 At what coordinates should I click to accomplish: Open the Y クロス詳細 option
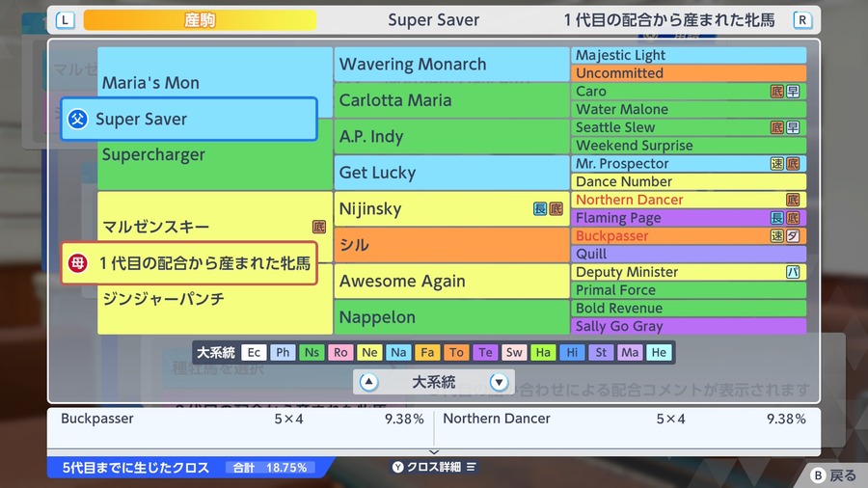coord(434,467)
